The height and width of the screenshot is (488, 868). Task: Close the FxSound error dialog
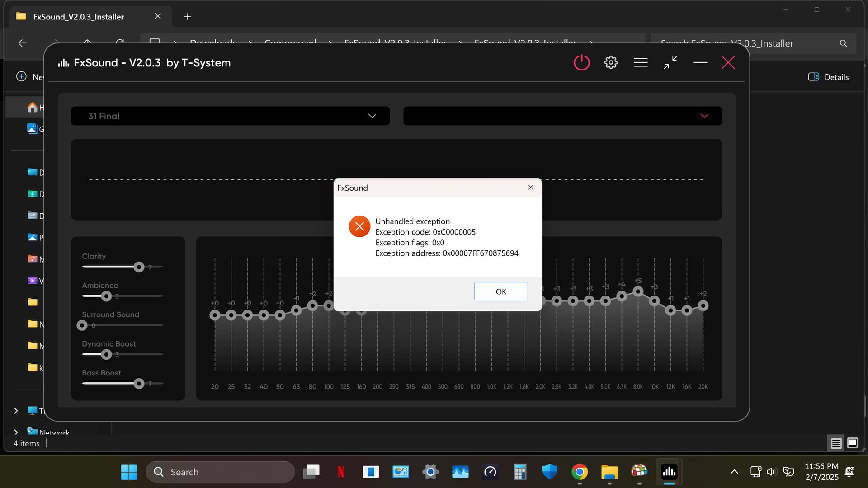(x=531, y=188)
